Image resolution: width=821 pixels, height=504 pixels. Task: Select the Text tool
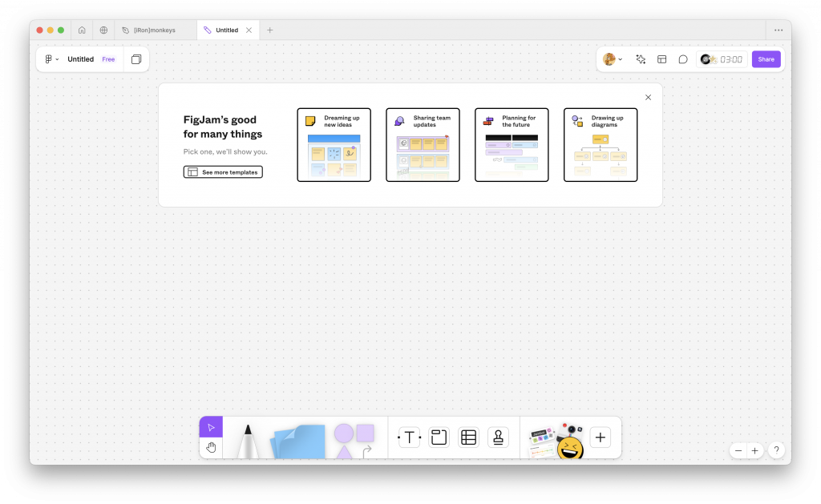pos(410,437)
